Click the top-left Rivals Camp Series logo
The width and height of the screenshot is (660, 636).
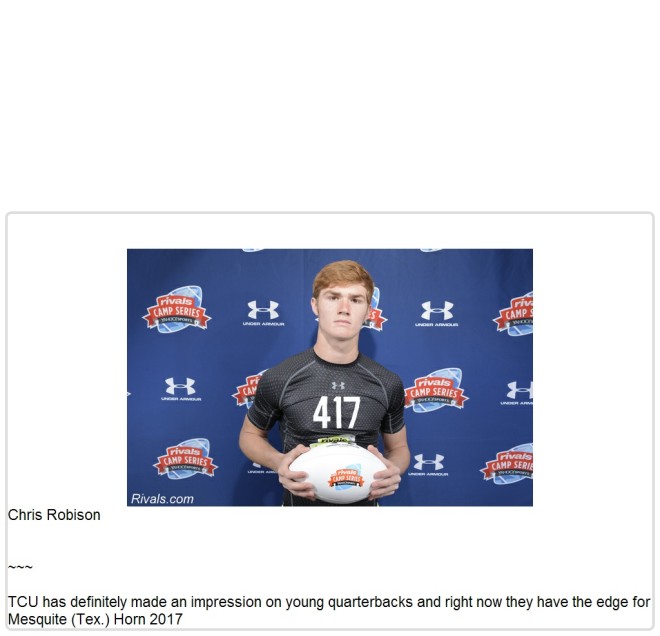[x=177, y=310]
